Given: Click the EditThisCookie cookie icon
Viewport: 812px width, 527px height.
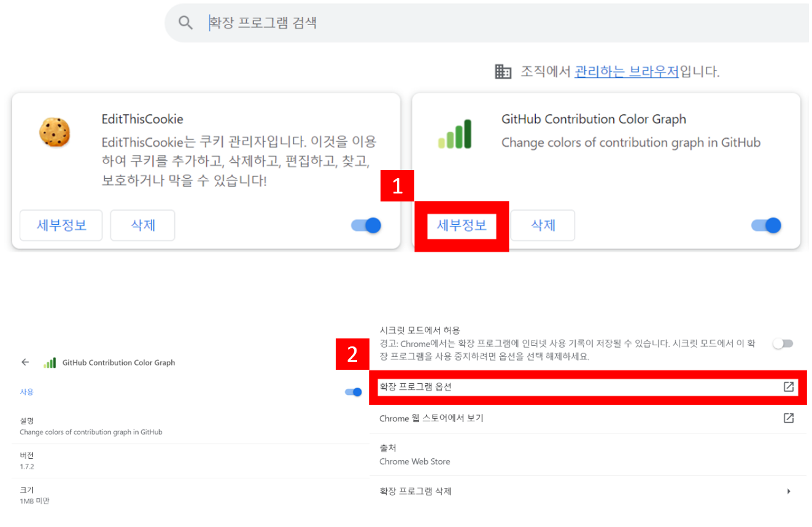Looking at the screenshot, I should [x=55, y=132].
